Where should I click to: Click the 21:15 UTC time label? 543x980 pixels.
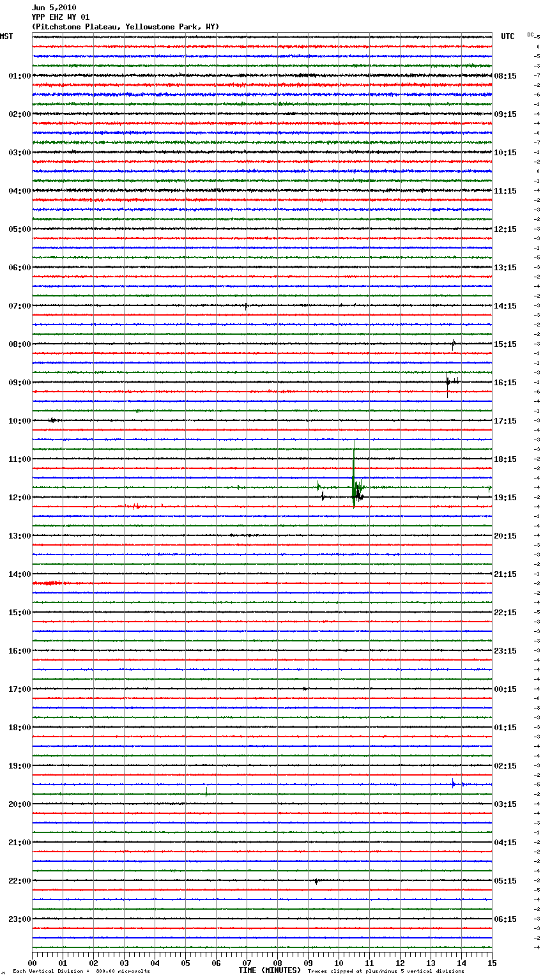pyautogui.click(x=505, y=574)
